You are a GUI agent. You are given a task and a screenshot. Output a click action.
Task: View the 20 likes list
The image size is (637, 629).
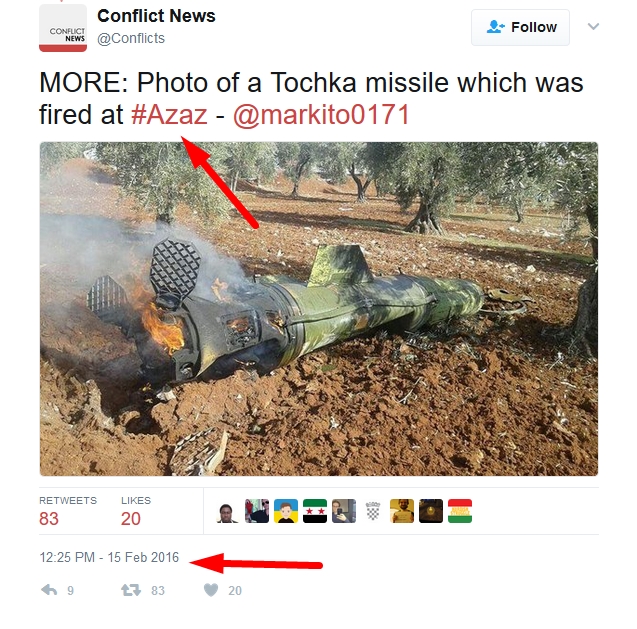coord(131,518)
